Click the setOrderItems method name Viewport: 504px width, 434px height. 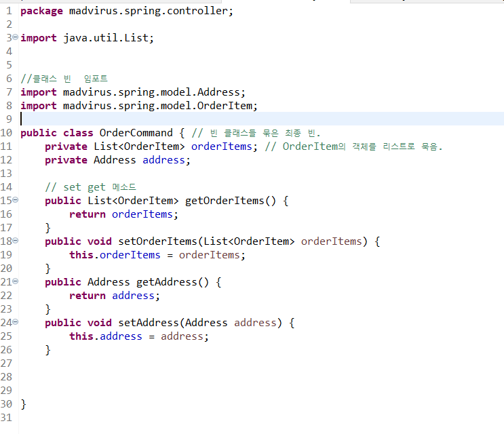tap(157, 241)
